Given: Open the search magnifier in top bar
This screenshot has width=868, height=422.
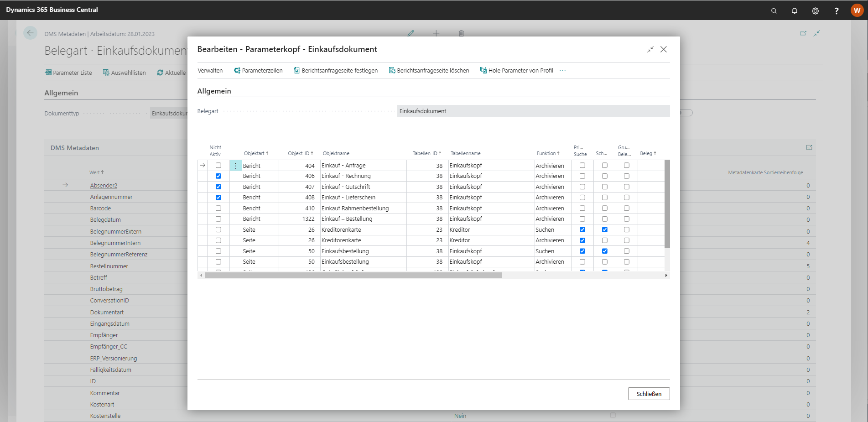Looking at the screenshot, I should (x=774, y=10).
